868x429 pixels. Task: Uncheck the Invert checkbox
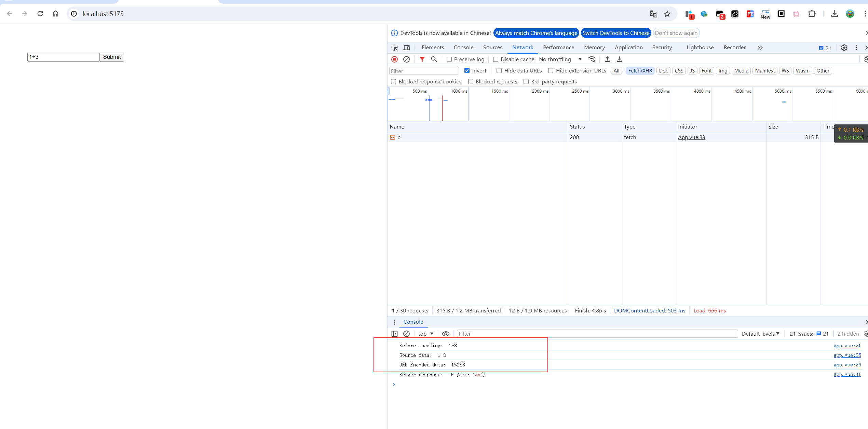point(467,71)
